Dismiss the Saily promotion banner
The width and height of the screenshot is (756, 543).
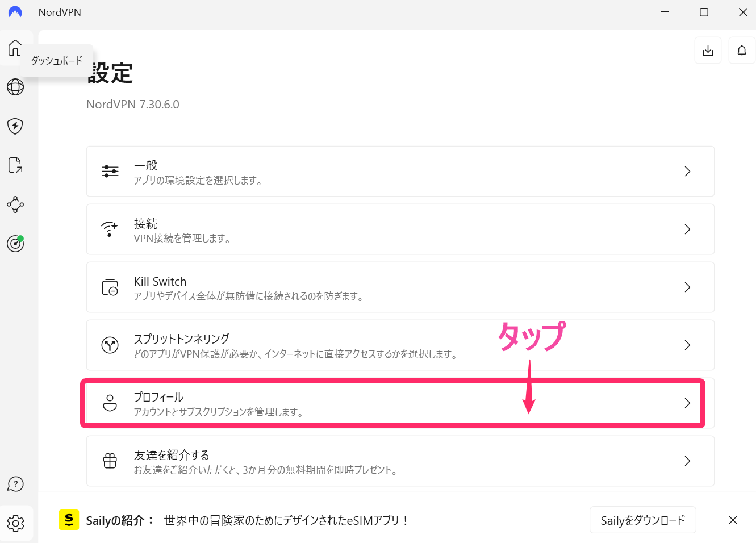tap(733, 520)
